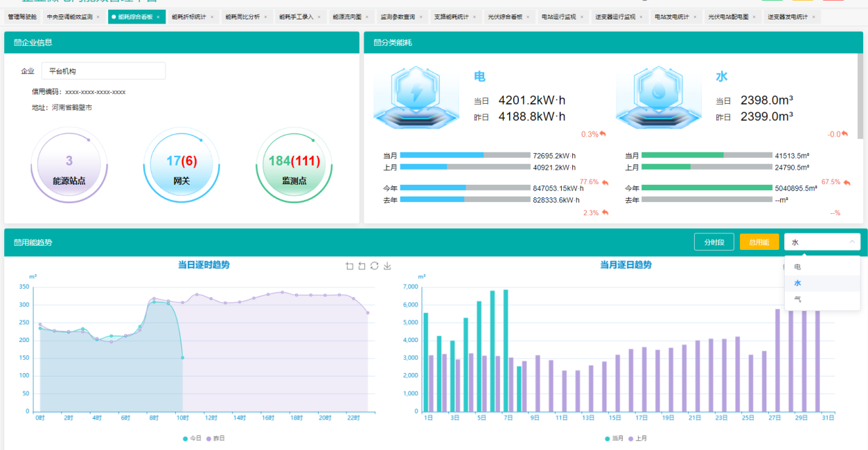Choose 气 in the dropdown list

[x=798, y=299]
